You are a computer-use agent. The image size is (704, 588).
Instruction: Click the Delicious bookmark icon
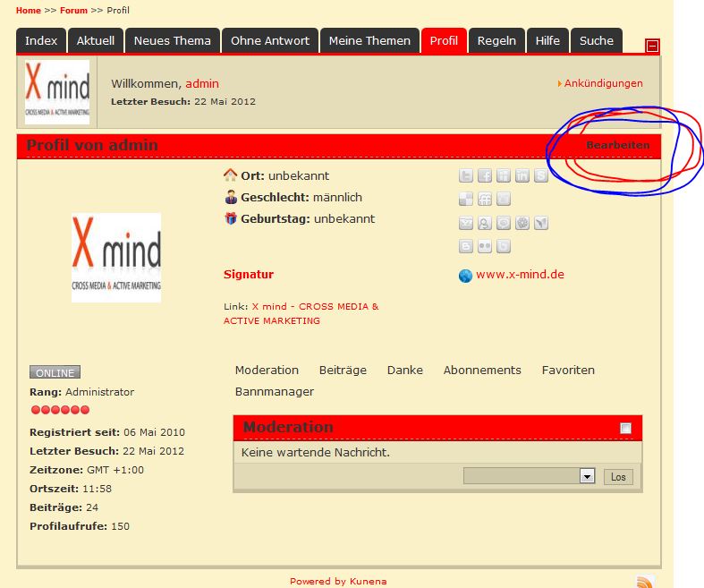[466, 200]
